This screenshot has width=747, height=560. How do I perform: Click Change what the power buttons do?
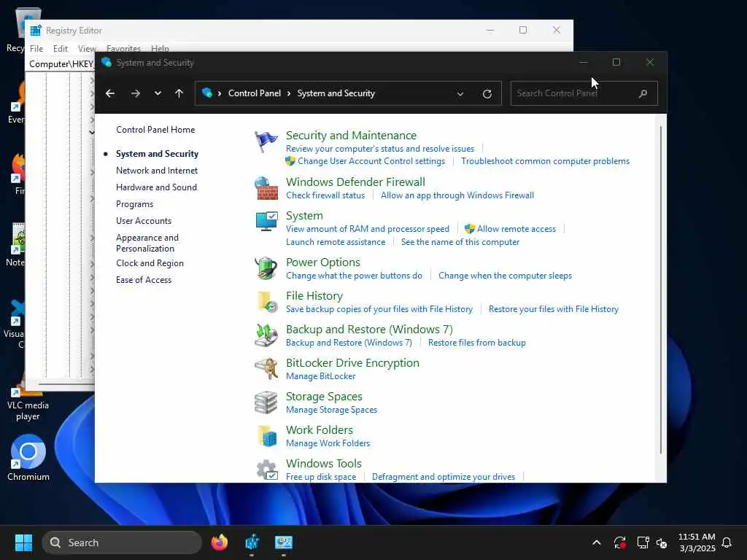click(x=354, y=276)
